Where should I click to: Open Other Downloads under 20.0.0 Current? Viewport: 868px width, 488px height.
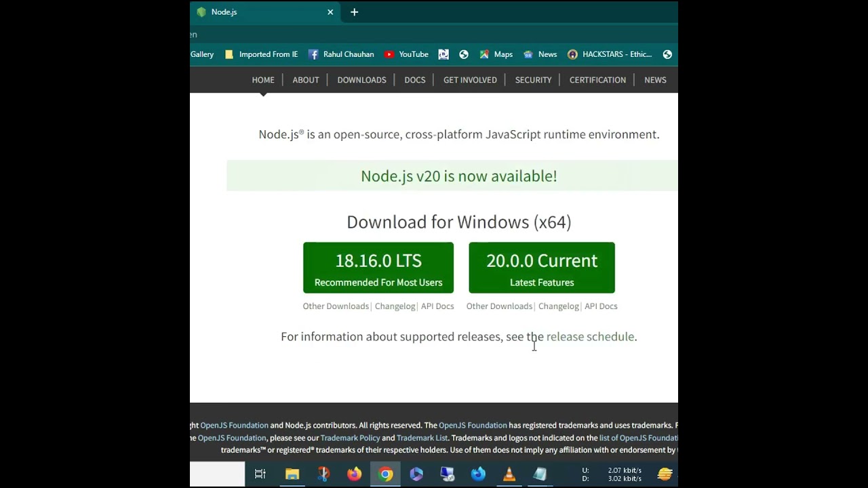click(499, 306)
